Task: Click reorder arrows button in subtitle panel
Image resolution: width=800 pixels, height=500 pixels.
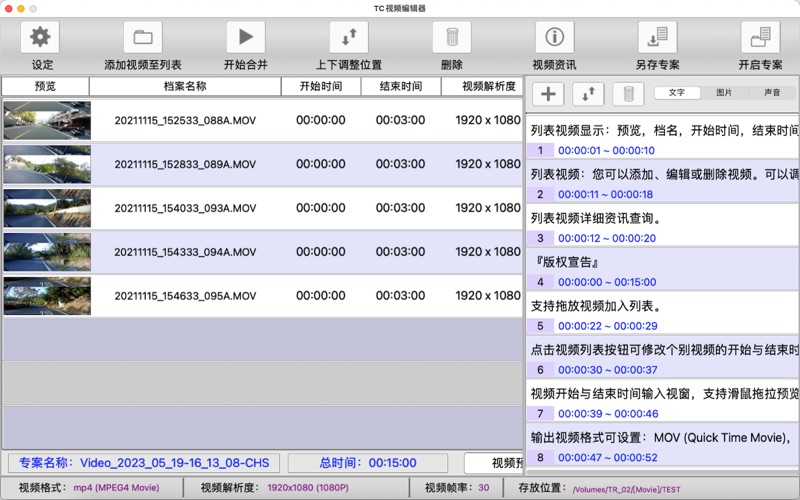Action: [x=588, y=94]
